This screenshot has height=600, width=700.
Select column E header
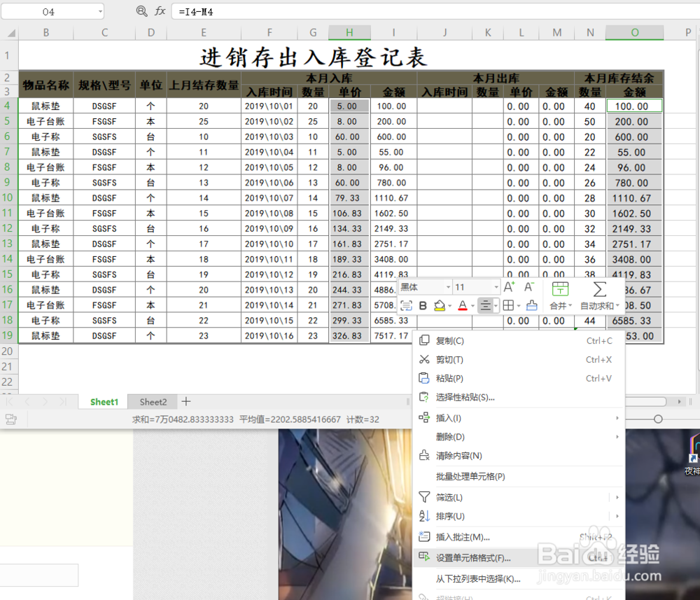coord(204,33)
